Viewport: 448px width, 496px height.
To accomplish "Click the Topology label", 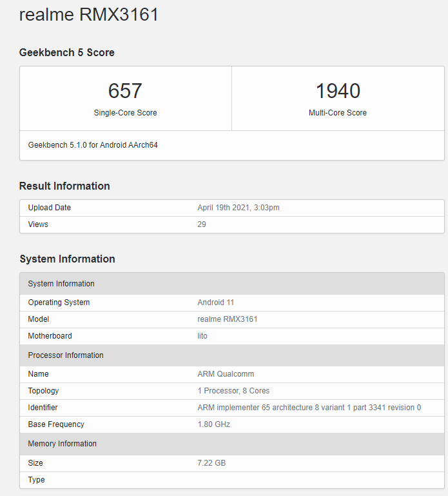I will pos(43,391).
